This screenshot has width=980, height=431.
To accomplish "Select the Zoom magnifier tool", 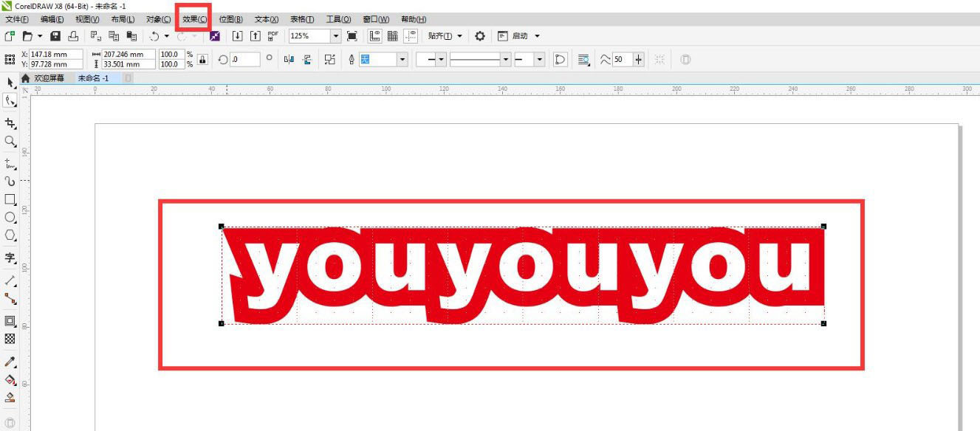I will pos(10,141).
